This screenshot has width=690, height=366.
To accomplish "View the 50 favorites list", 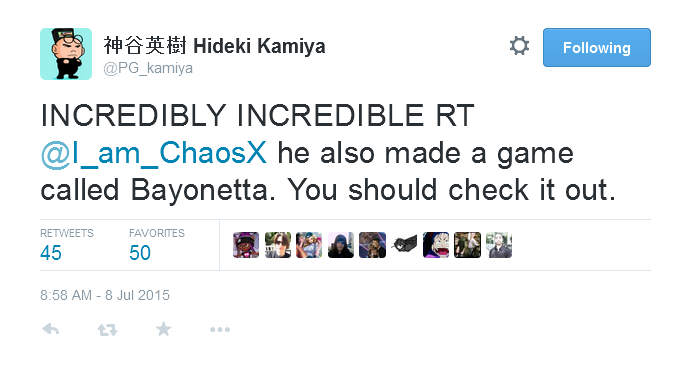I will [157, 245].
